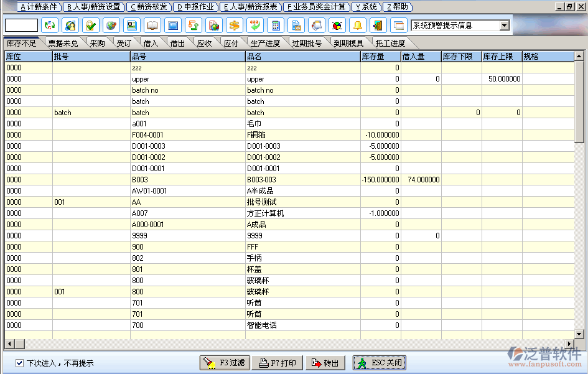Click the blue monitor screen toolbar icon
The width and height of the screenshot is (588, 374).
coord(173,26)
